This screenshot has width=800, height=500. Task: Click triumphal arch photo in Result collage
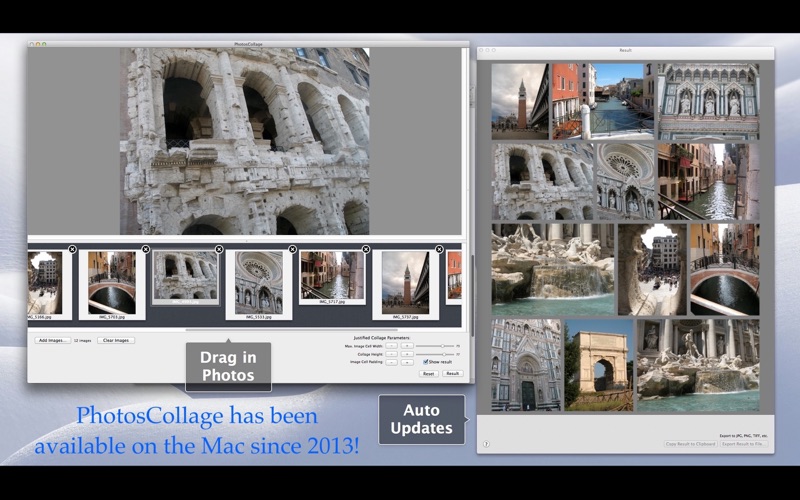tap(598, 365)
